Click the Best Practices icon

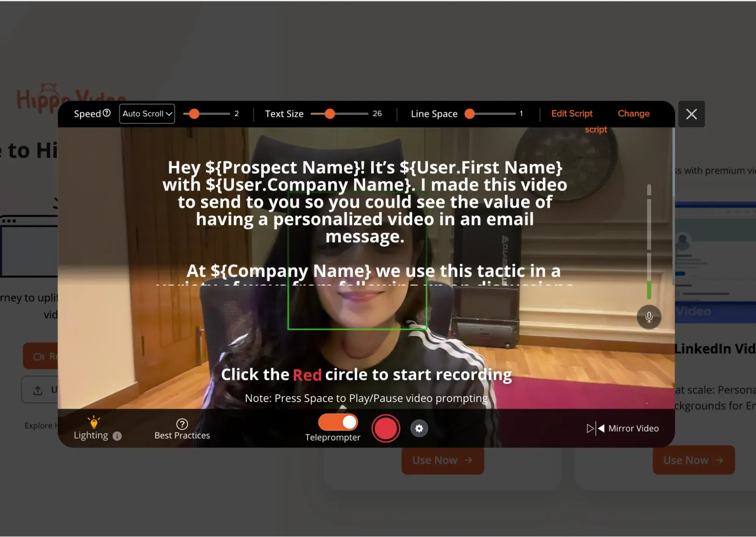point(183,424)
